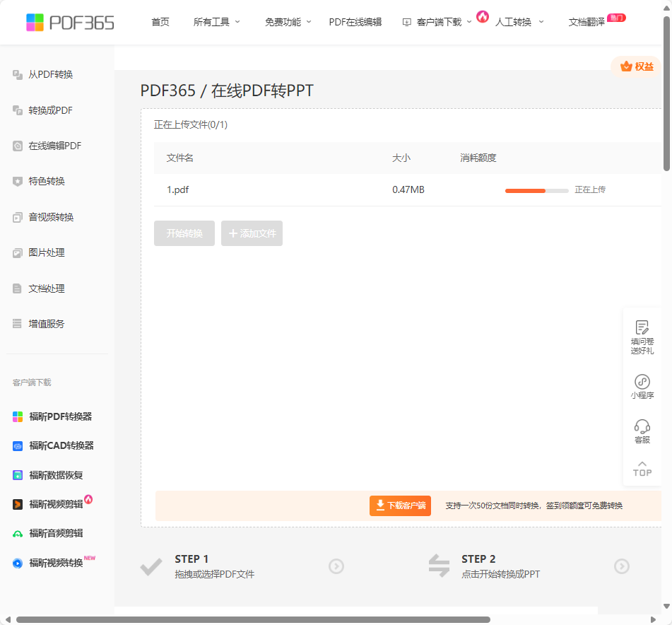Open the 客户端下载 menu
The height and width of the screenshot is (625, 672).
[x=439, y=22]
